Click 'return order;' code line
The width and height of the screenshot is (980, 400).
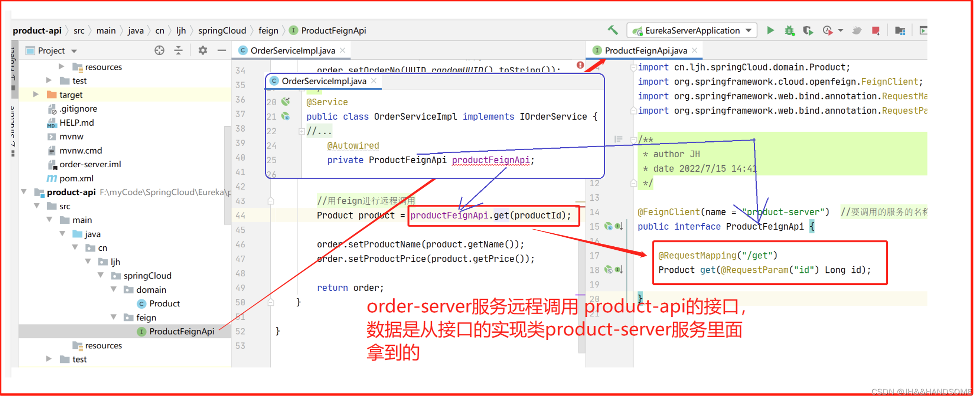pos(350,288)
